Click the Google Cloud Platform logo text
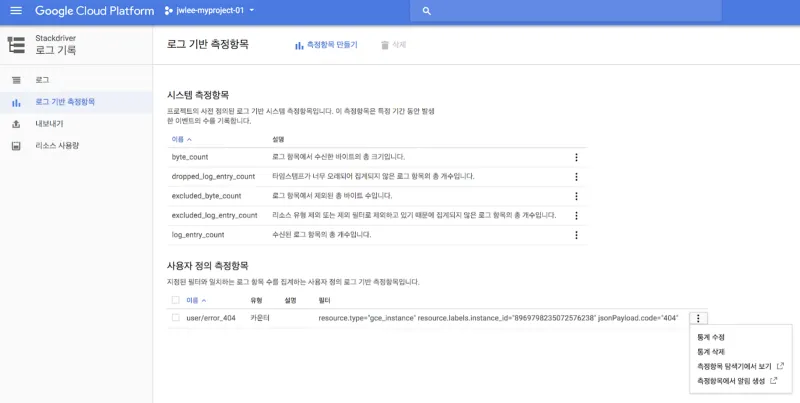800x403 pixels. click(x=94, y=11)
